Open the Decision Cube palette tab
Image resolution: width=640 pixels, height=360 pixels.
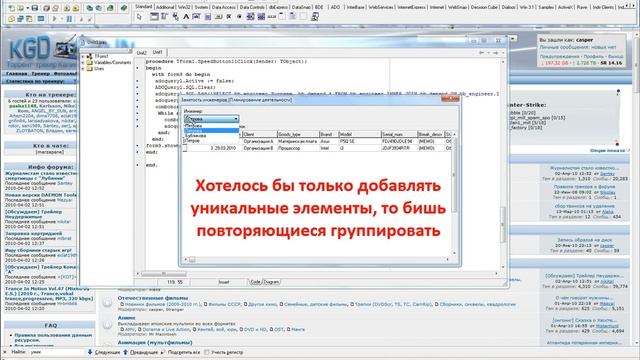coord(484,7)
